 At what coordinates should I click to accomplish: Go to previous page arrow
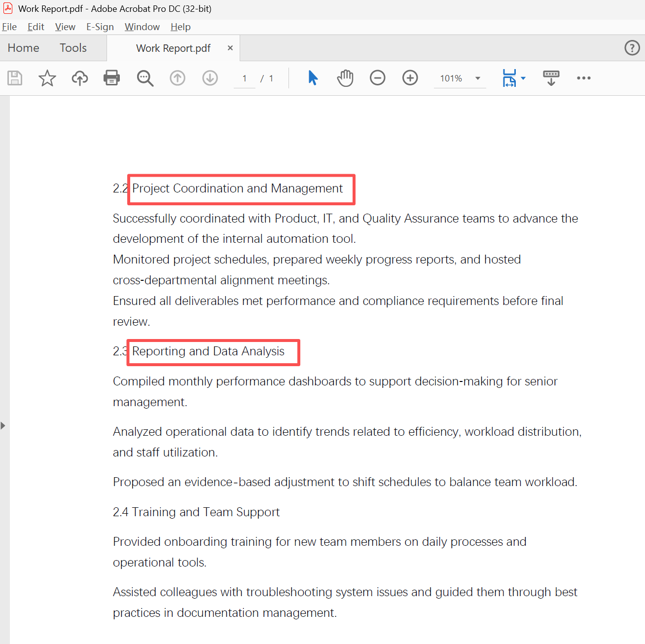[x=178, y=78]
